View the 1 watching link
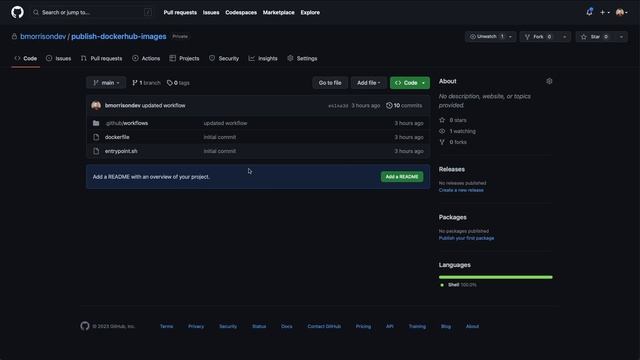The image size is (640, 360). click(457, 131)
